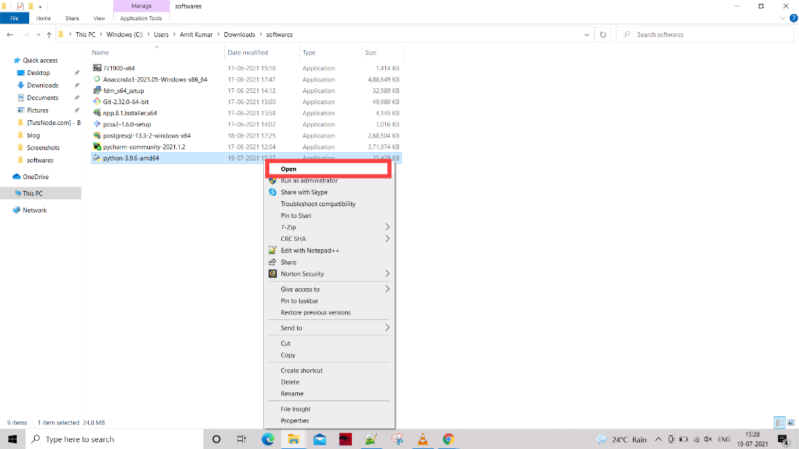Image resolution: width=799 pixels, height=449 pixels.
Task: Open the File ribbon tab
Action: point(14,18)
